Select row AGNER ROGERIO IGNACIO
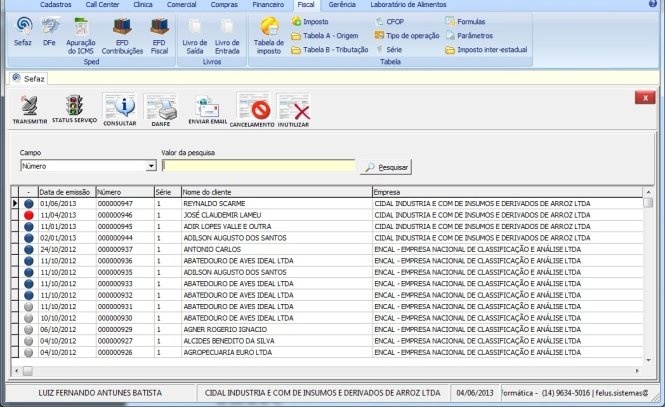Viewport: 665px width, 407px height. click(327, 329)
